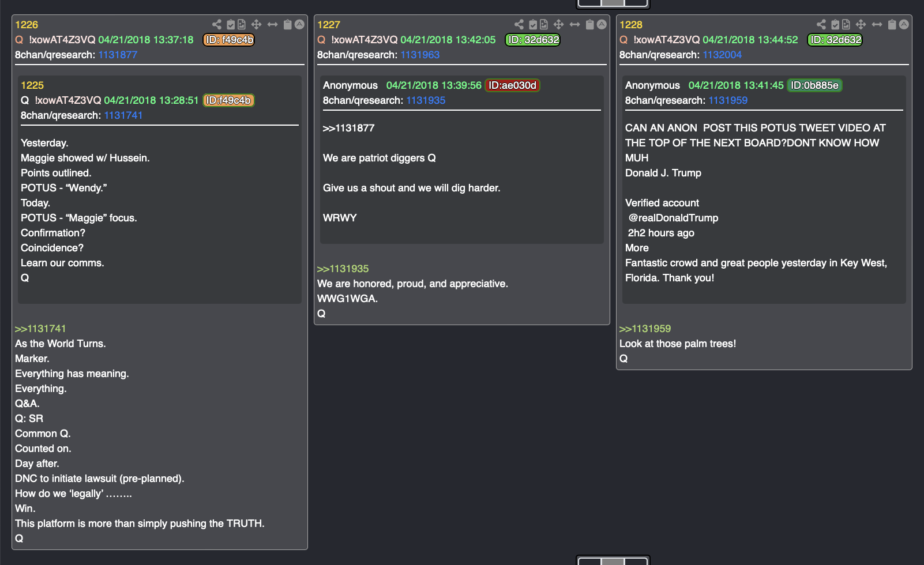The height and width of the screenshot is (565, 924).
Task: Click the gray middle segment of bottom layout switcher
Action: (613, 561)
